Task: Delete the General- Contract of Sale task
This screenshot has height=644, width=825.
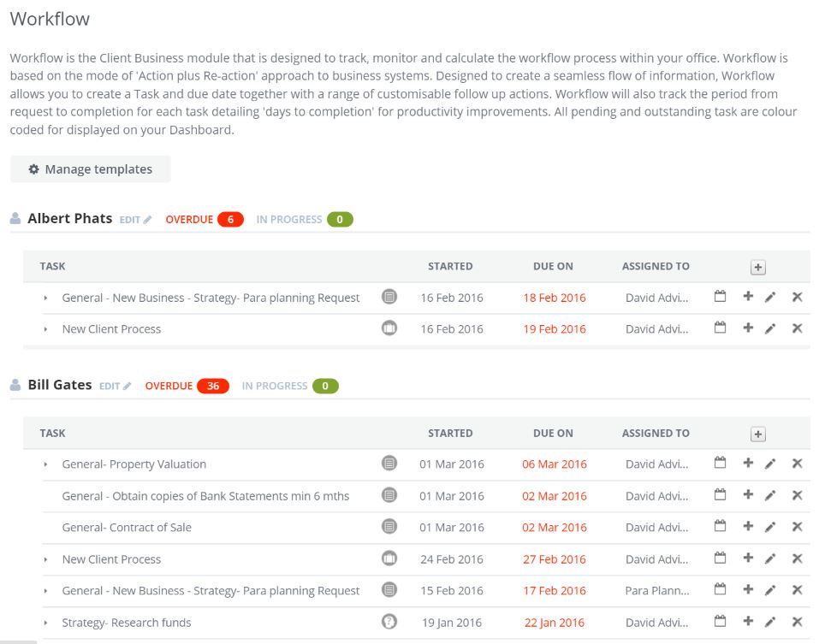Action: point(797,528)
